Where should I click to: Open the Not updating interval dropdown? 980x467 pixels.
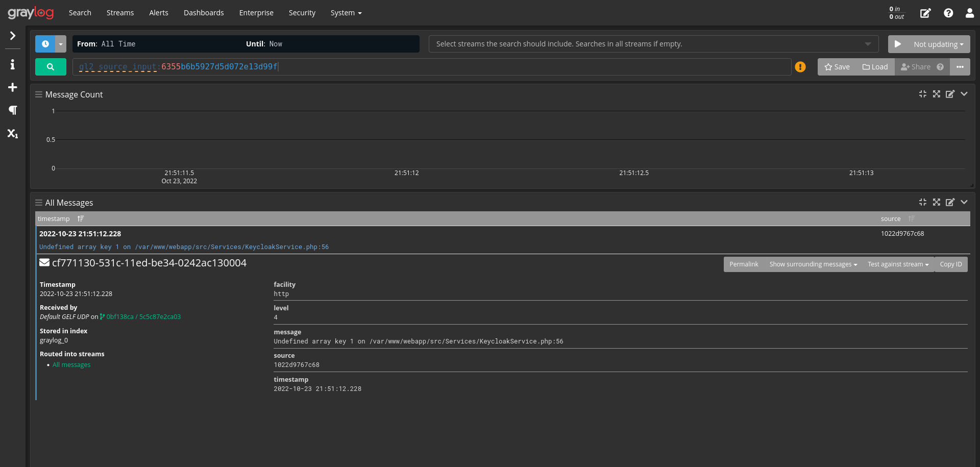coord(939,44)
